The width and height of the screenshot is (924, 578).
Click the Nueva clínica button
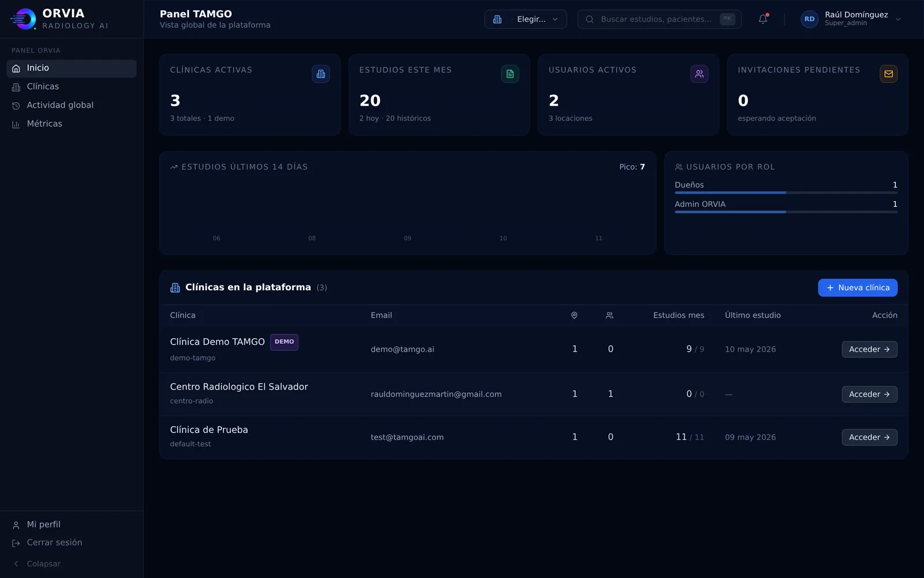(858, 288)
